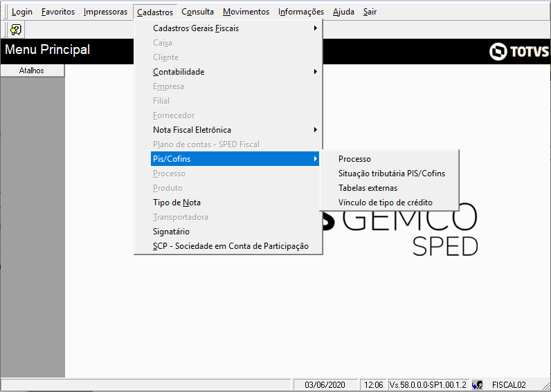This screenshot has width=551, height=392.
Task: Open the Login menu
Action: tap(21, 12)
